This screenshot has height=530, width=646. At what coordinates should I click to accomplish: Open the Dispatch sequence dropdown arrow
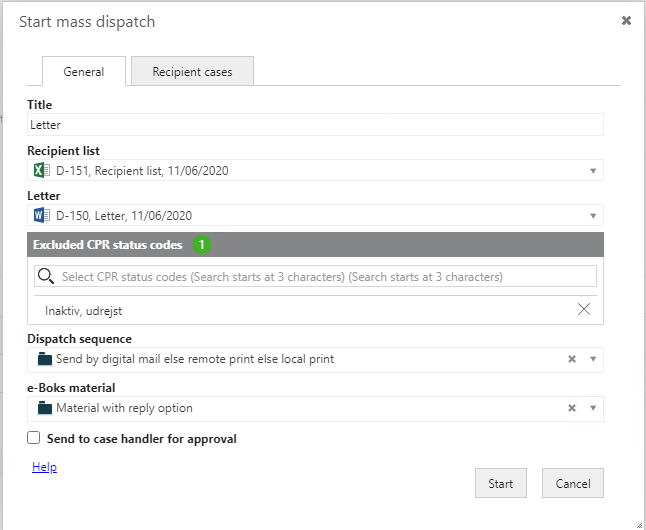click(x=593, y=359)
